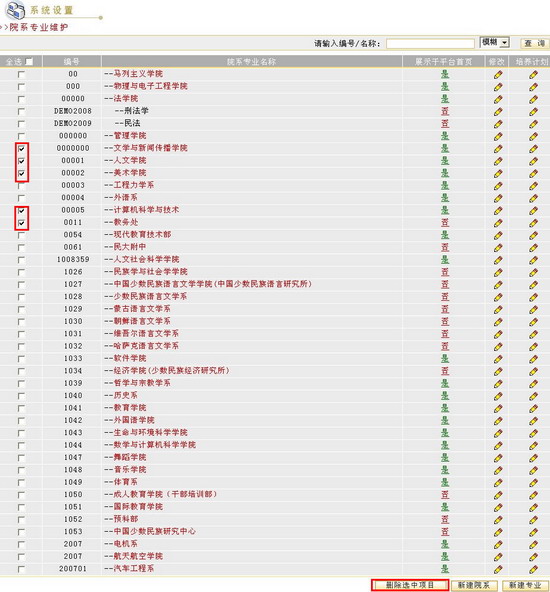
Task: Open training plan icon for 外语系
Action: [x=533, y=198]
